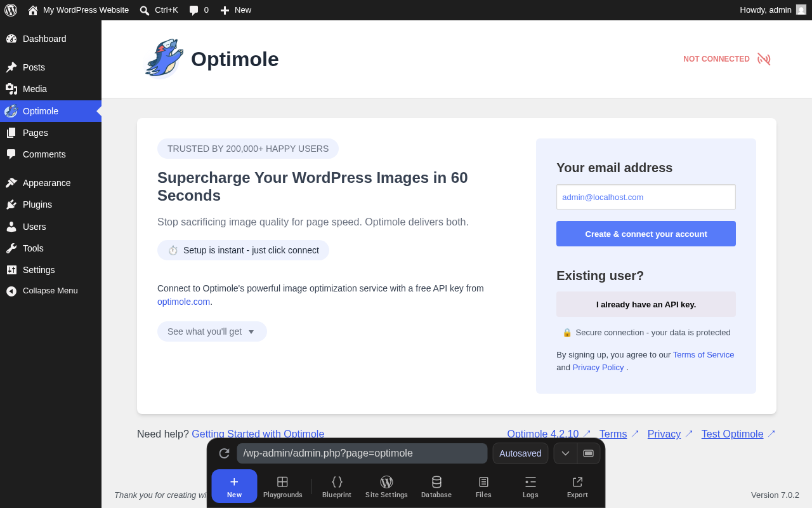Open Tools menu in sidebar

[x=51, y=248]
